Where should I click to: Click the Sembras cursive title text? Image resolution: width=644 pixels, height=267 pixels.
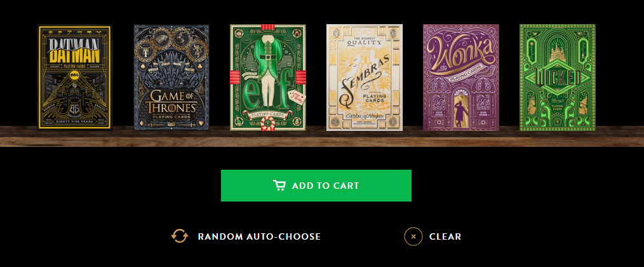(365, 81)
